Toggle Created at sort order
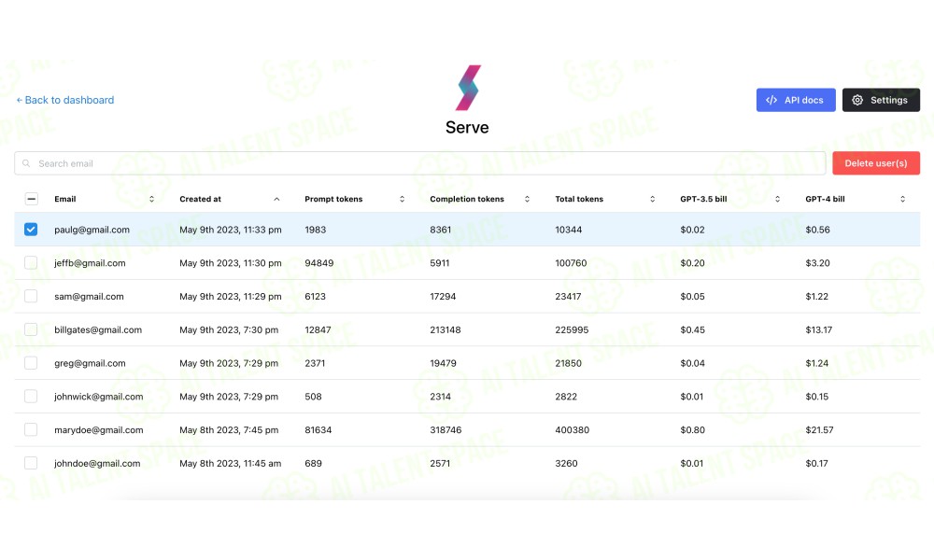Image resolution: width=934 pixels, height=560 pixels. click(x=276, y=199)
